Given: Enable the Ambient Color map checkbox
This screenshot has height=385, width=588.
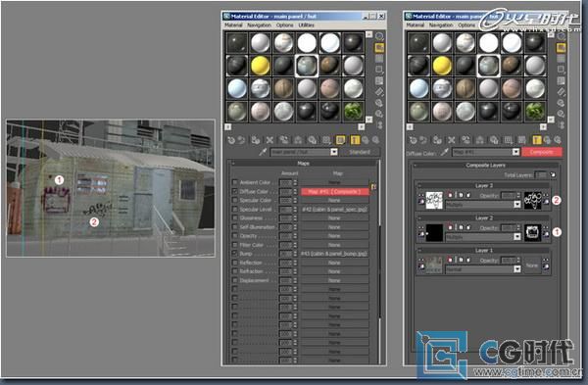Looking at the screenshot, I should click(x=235, y=182).
